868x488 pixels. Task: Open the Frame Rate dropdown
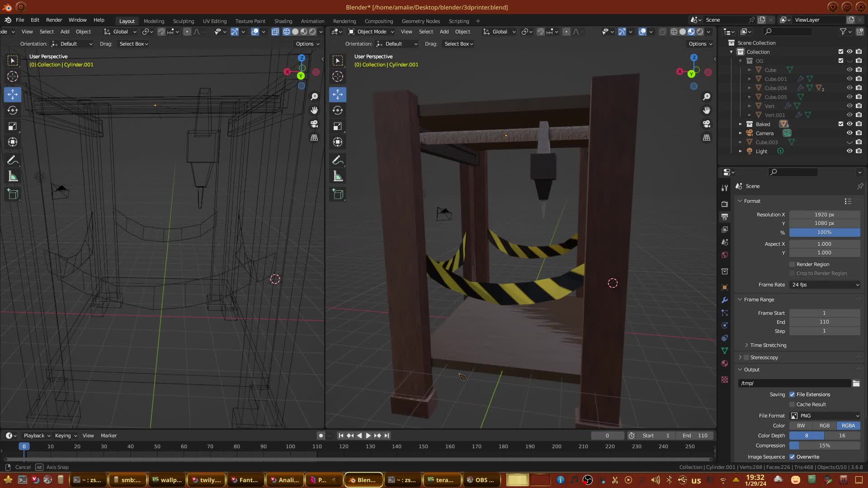click(x=825, y=285)
